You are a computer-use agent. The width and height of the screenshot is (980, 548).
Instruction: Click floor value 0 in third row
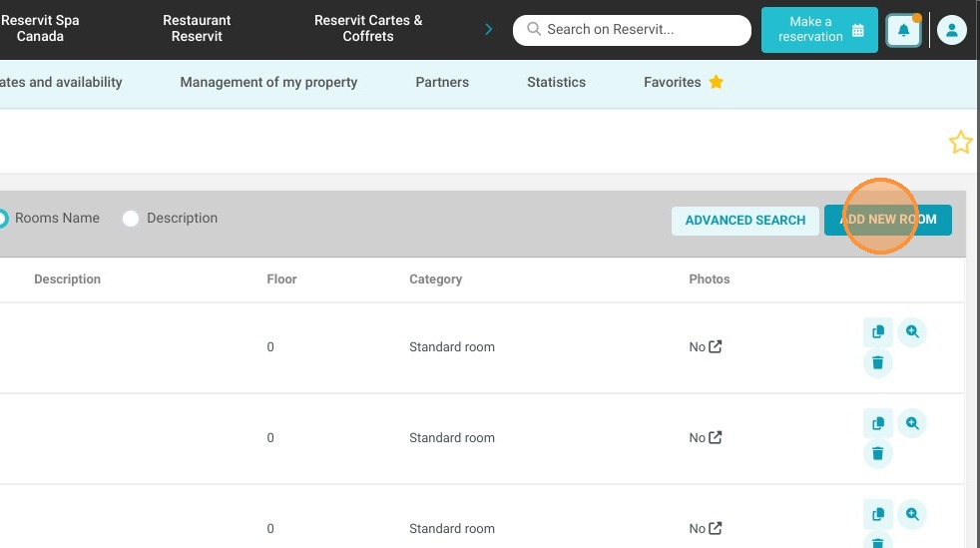point(270,529)
